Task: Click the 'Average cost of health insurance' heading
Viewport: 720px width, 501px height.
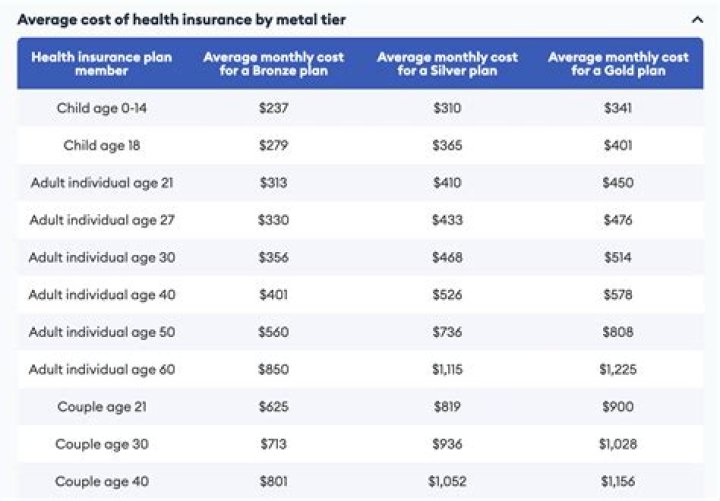Action: 182,19
